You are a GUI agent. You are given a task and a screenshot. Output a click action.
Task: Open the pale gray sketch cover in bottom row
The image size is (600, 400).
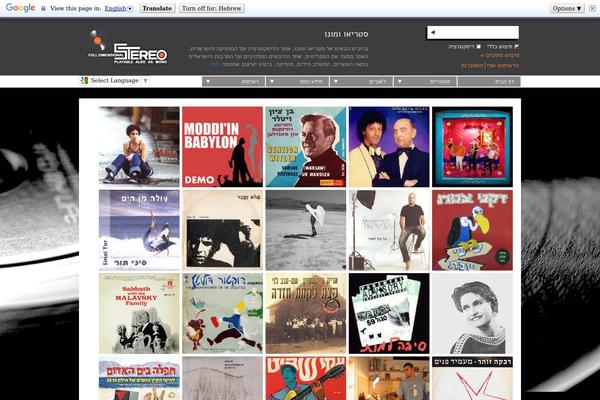click(x=222, y=378)
